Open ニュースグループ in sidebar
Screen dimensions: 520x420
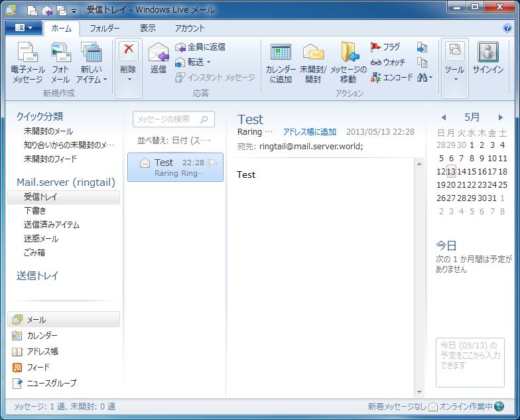(x=44, y=384)
